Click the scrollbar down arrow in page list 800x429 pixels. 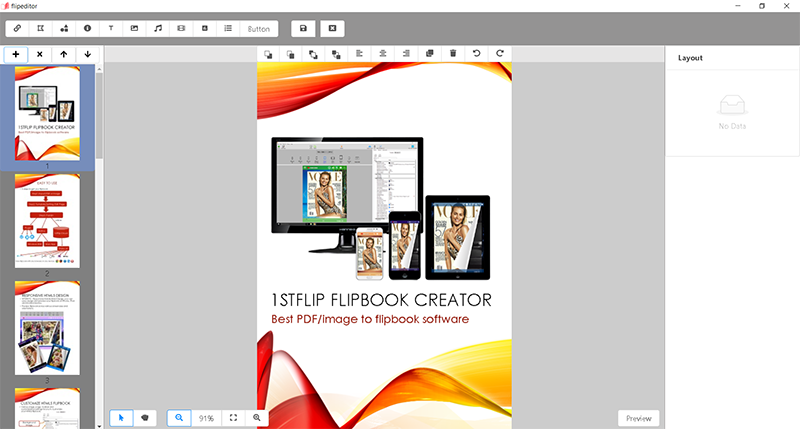coord(99,426)
